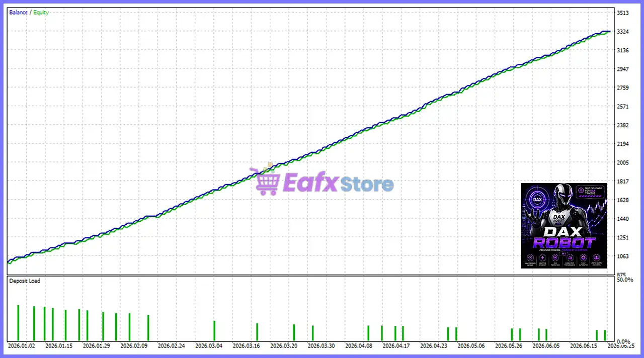Click the 2026.05.26 date label

point(509,346)
